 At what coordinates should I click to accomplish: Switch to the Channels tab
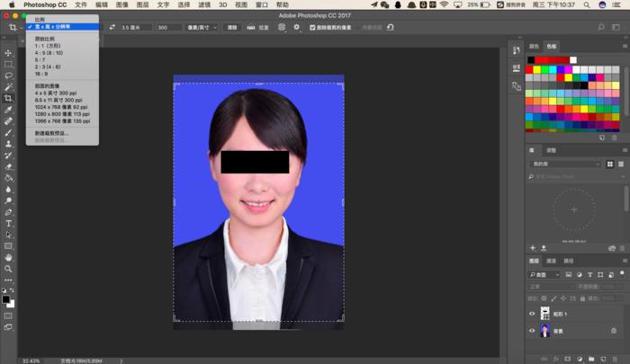tap(551, 261)
